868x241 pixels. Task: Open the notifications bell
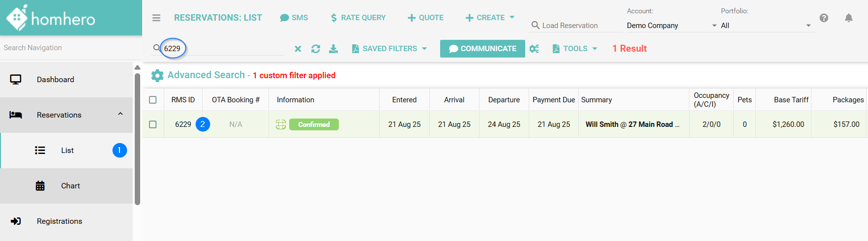click(x=848, y=18)
